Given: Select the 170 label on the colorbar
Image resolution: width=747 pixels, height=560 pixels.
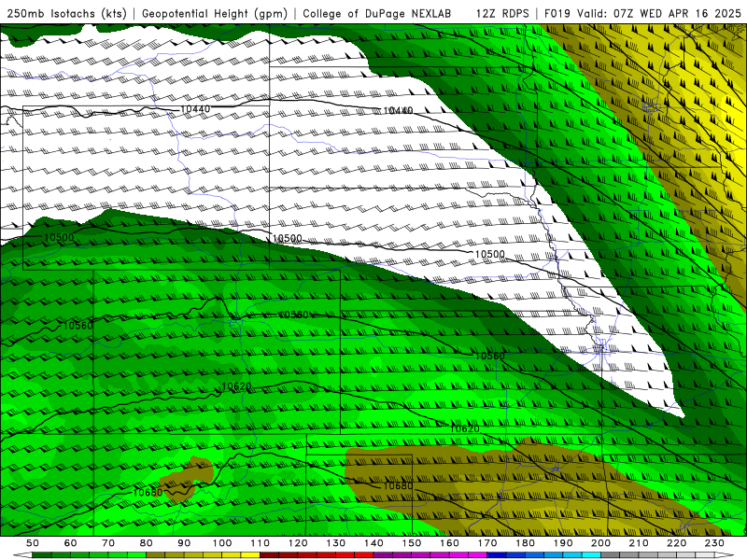Looking at the screenshot, I should pyautogui.click(x=487, y=543).
